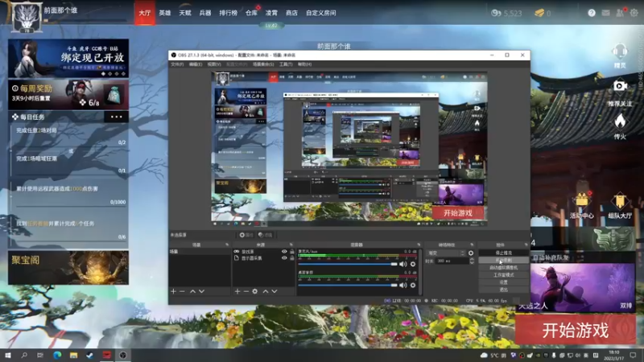Open the 天赋 talents tab
Screen dimensions: 644x362
click(185, 13)
